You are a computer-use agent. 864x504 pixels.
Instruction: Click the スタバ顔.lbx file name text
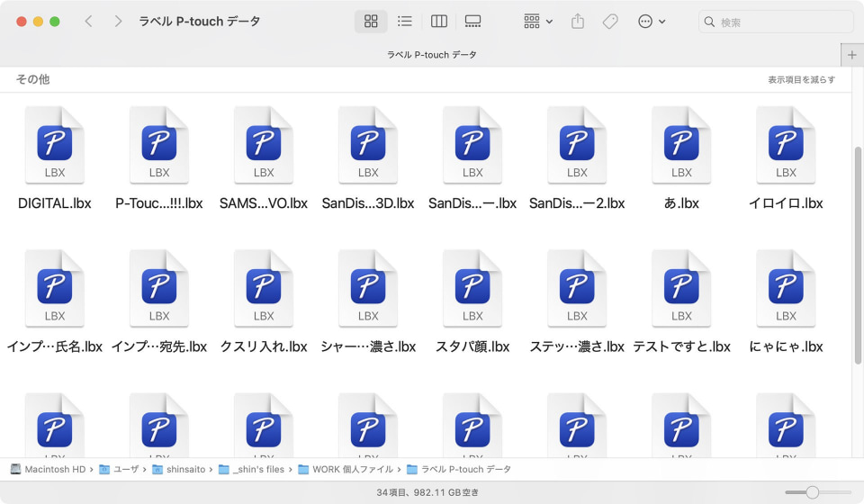tap(472, 346)
